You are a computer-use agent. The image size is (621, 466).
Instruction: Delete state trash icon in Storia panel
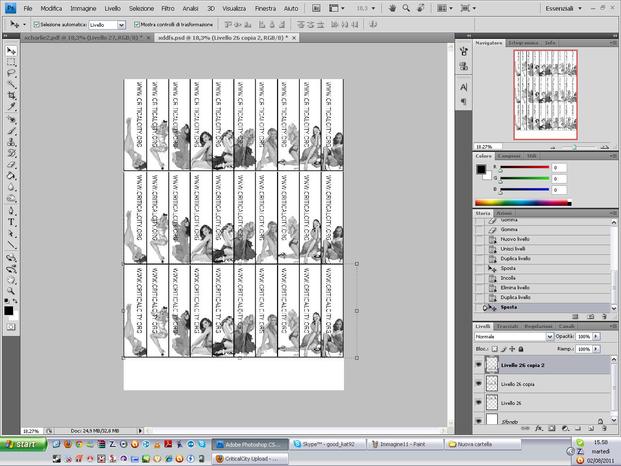[x=604, y=316]
